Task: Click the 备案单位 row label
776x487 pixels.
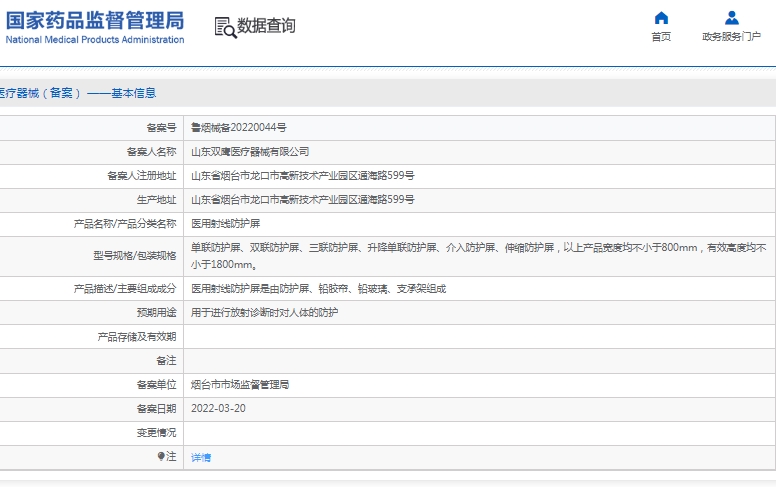Action: coord(156,385)
